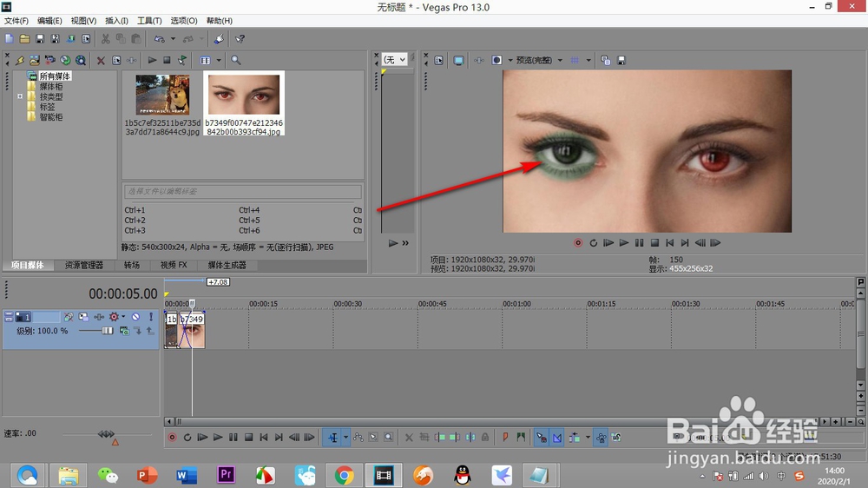
Task: Click the 速率 playback rate slider
Action: coord(106,435)
